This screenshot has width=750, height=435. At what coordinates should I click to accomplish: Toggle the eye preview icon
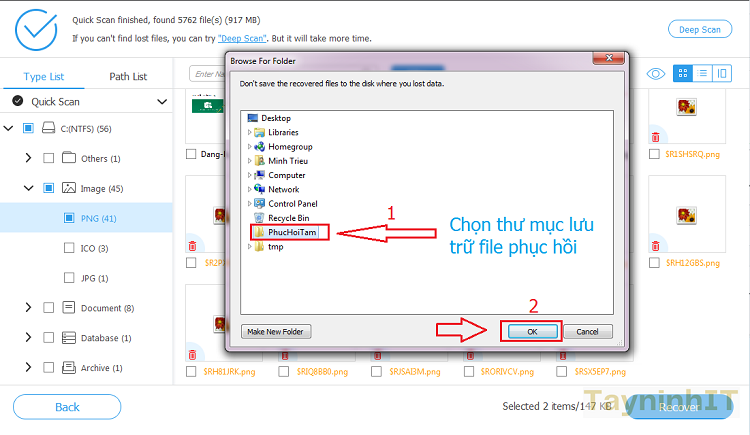656,73
